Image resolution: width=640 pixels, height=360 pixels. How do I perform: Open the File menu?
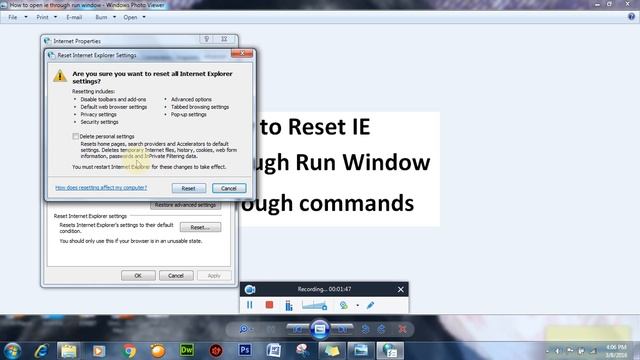click(18, 18)
